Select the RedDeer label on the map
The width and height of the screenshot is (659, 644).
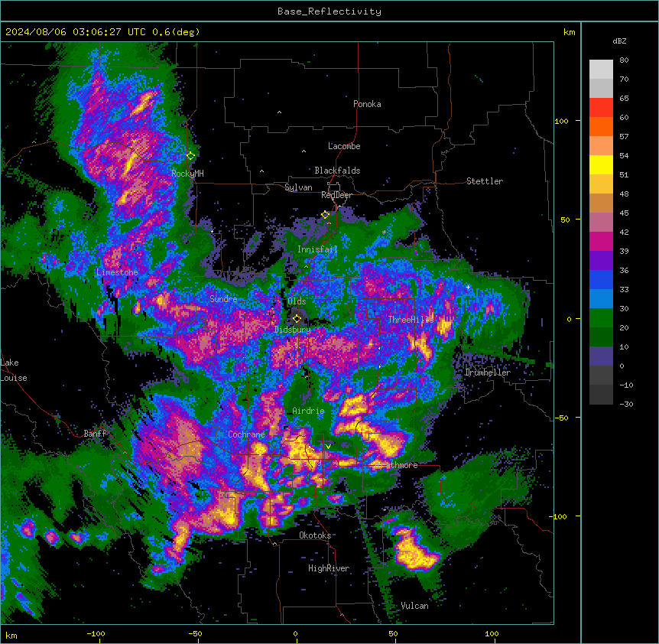click(x=336, y=195)
